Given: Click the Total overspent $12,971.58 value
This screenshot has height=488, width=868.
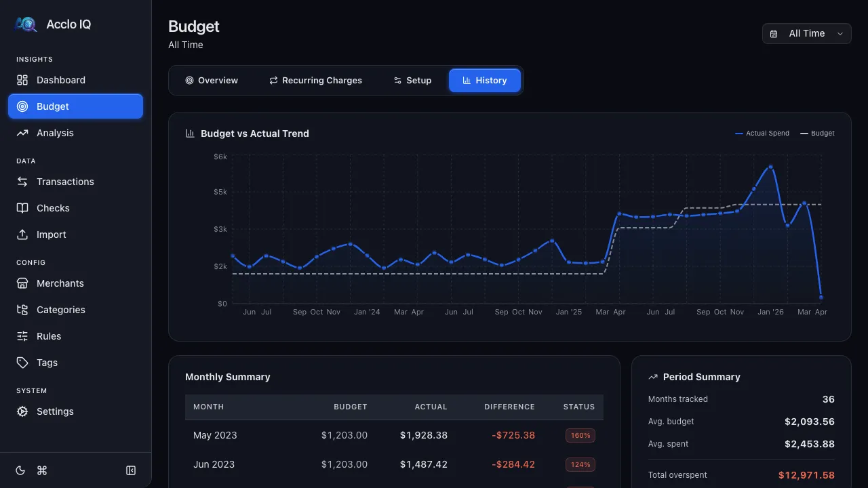Looking at the screenshot, I should click(806, 475).
